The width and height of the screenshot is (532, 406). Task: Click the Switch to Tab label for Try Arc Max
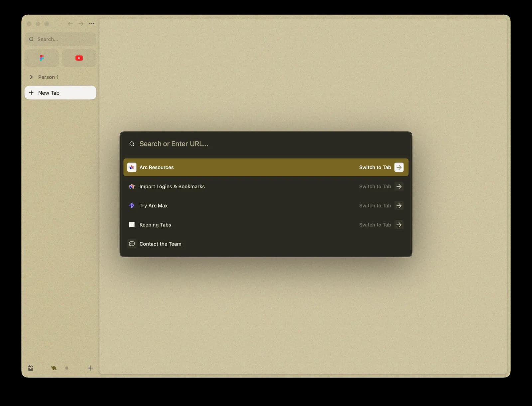pyautogui.click(x=375, y=205)
